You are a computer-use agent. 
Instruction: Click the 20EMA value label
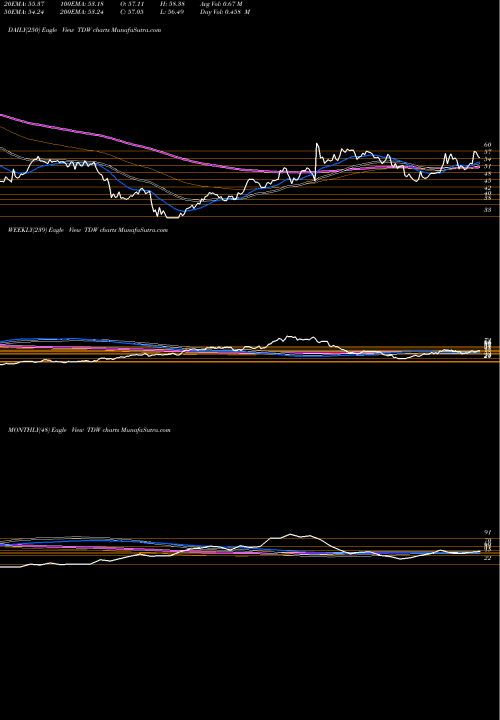coord(23,4)
